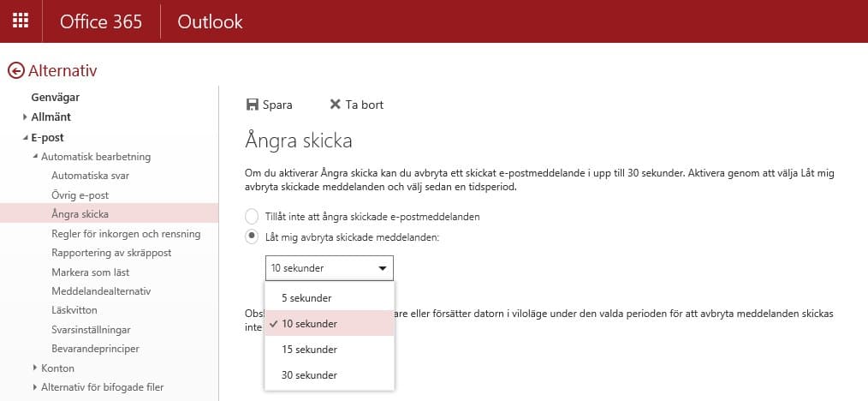Click the Spara floppy disk icon
868x401 pixels.
(x=253, y=105)
